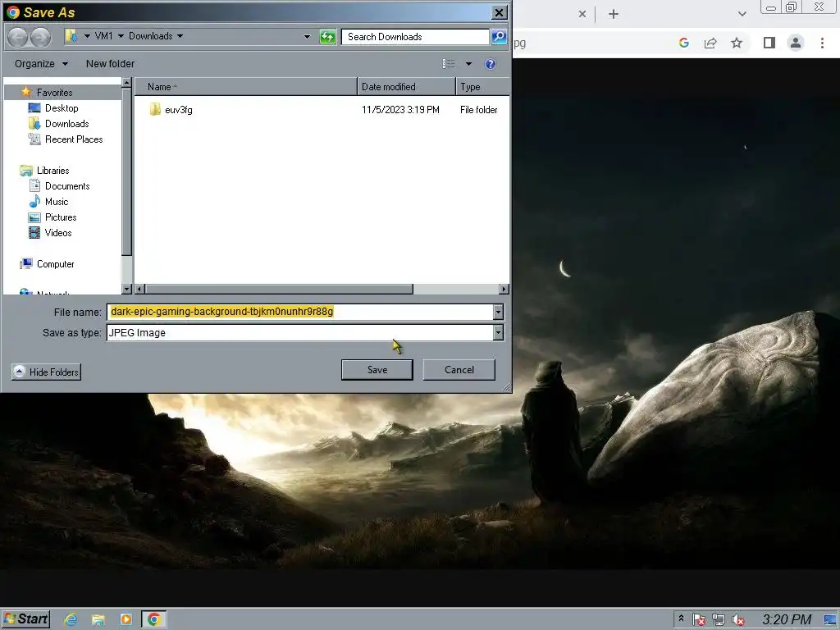The height and width of the screenshot is (630, 840).
Task: Click file list scroll left arrow
Action: tap(139, 290)
